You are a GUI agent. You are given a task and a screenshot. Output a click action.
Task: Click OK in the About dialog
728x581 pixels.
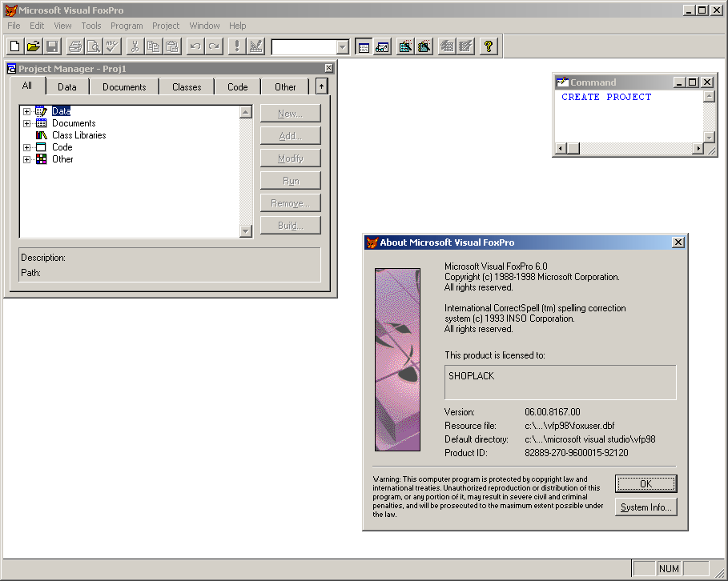click(646, 484)
